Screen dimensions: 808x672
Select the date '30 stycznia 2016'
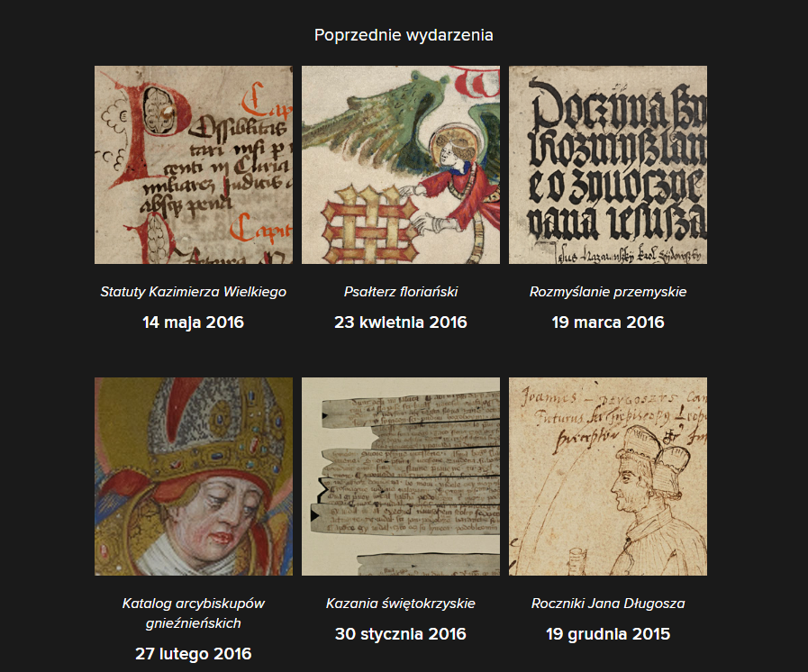400,634
